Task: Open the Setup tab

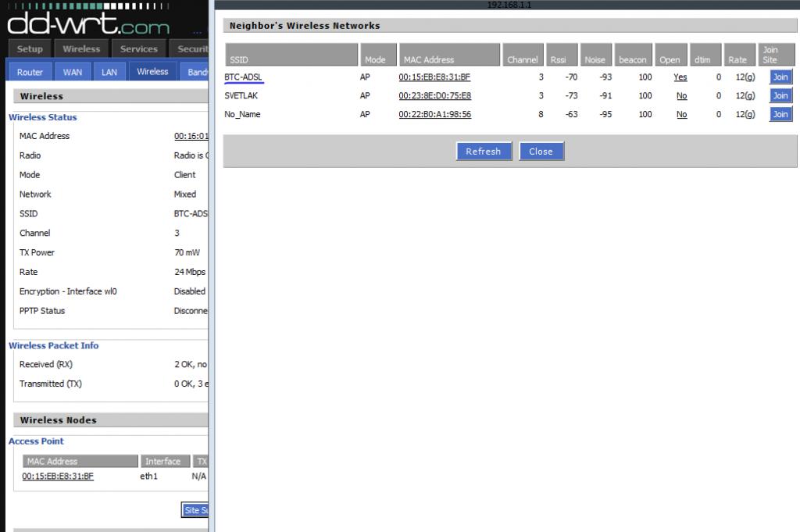Action: 30,48
